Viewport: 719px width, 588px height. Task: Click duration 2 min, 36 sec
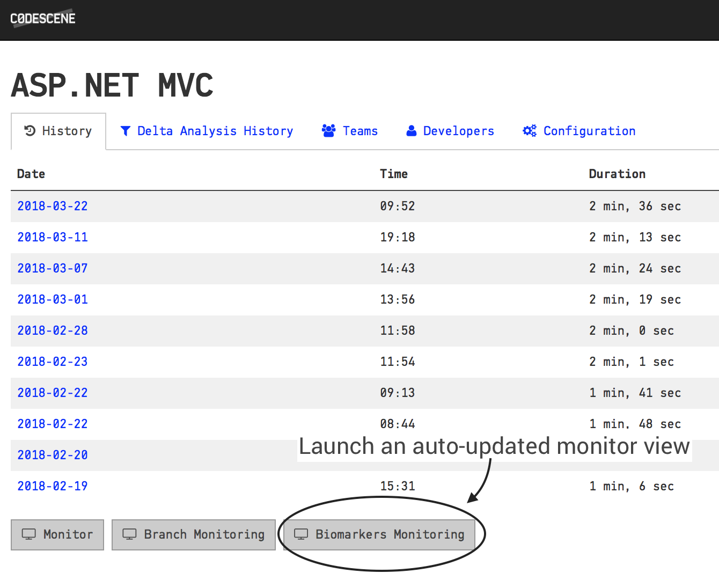(635, 206)
